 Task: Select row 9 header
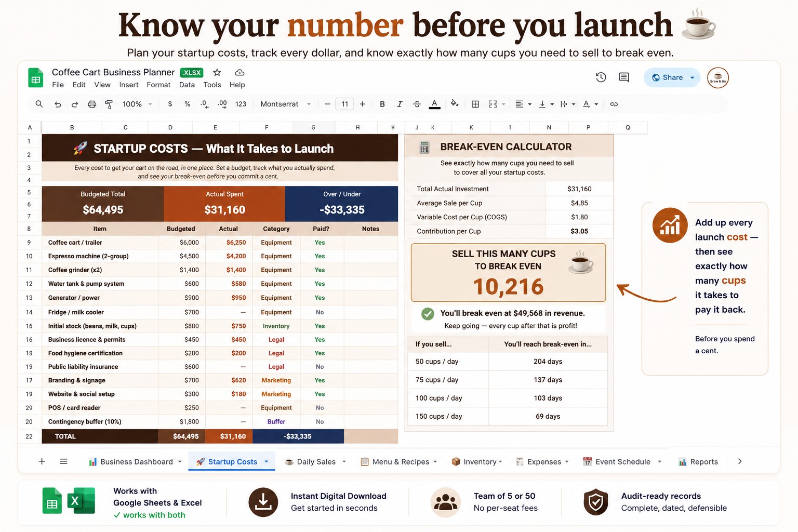click(29, 243)
